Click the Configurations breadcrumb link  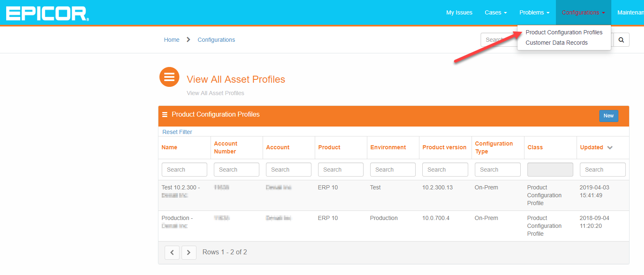216,40
